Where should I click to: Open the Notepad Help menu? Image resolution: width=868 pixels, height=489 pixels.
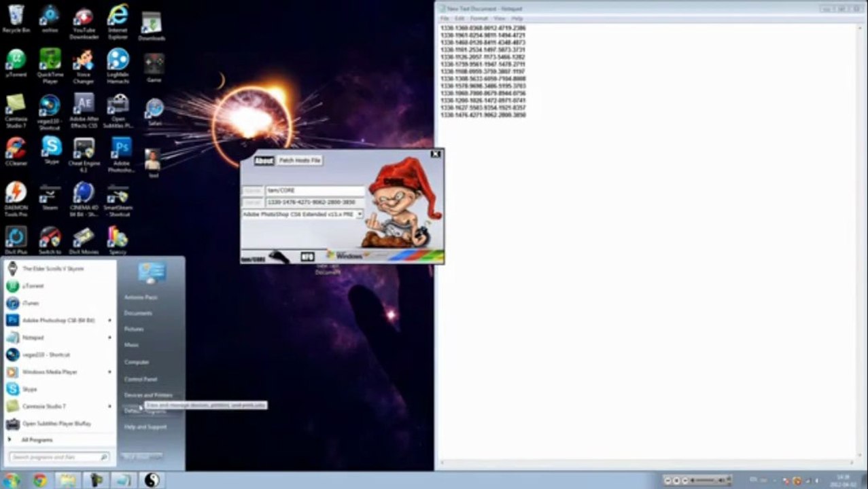click(517, 18)
